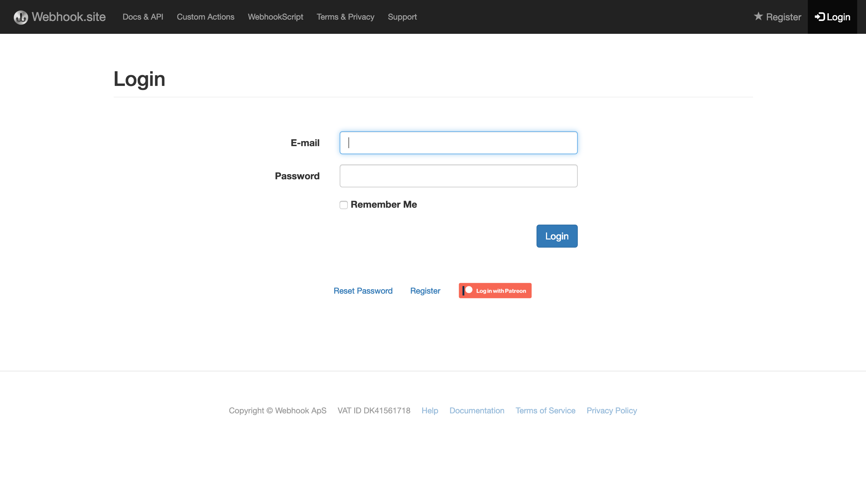Open the Terms of Service footer link
The width and height of the screenshot is (866, 504).
pyautogui.click(x=545, y=411)
